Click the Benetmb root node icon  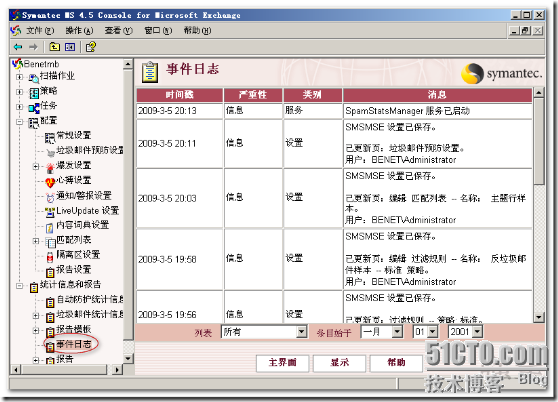click(x=17, y=64)
